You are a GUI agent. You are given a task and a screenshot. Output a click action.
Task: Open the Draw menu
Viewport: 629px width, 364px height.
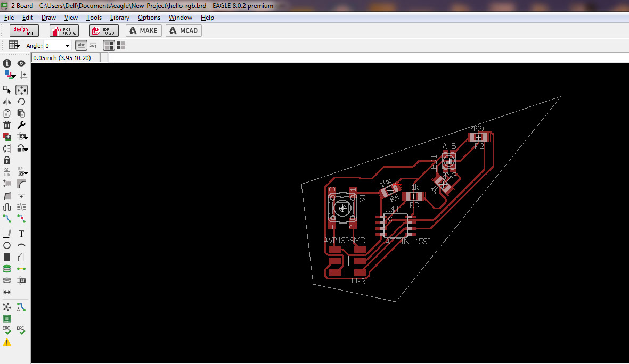coord(48,18)
